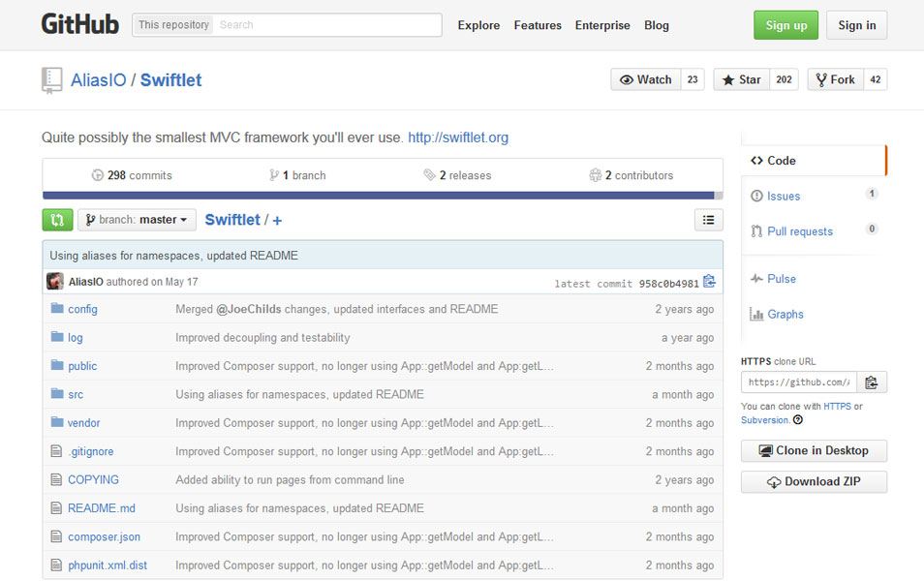924x581 pixels.
Task: Click the .gitignore file icon
Action: 56,451
